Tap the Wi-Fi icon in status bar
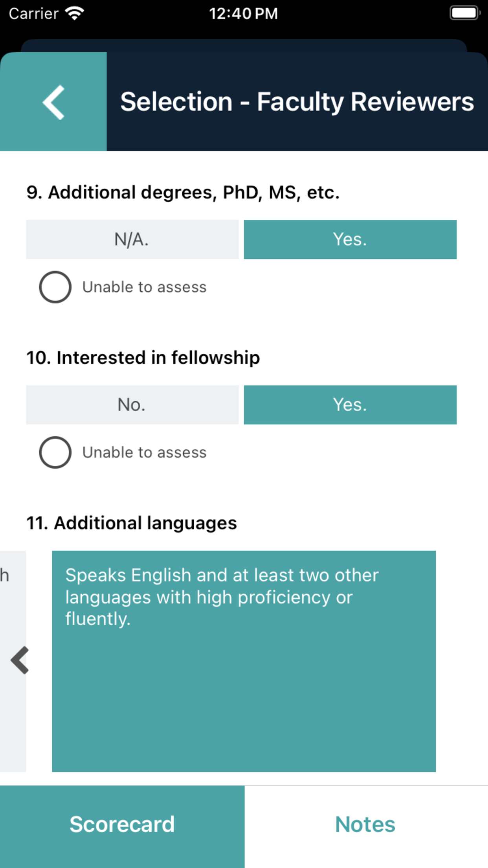The width and height of the screenshot is (488, 868). [75, 13]
